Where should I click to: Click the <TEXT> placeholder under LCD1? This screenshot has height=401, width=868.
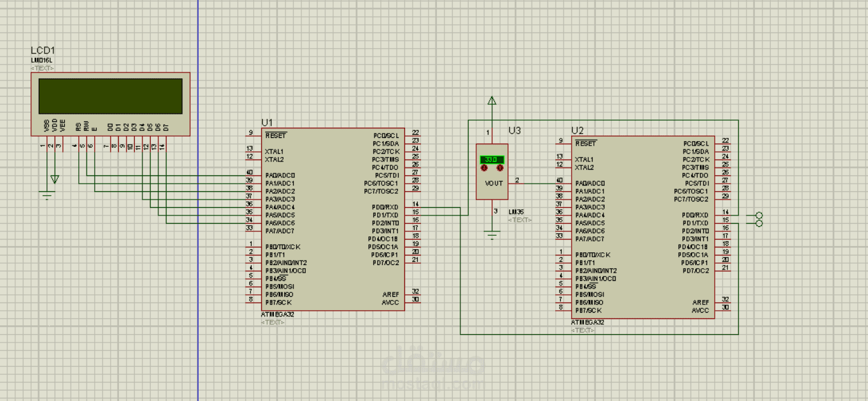42,68
